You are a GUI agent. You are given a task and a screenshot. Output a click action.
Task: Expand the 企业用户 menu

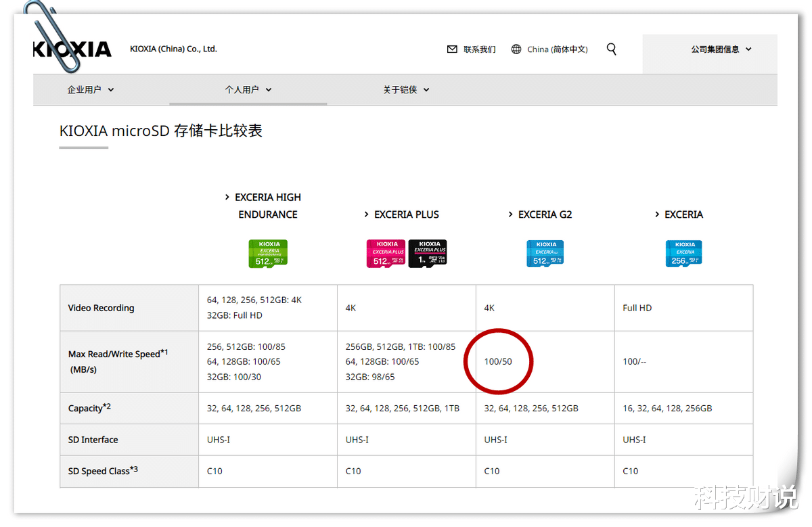[x=91, y=89]
